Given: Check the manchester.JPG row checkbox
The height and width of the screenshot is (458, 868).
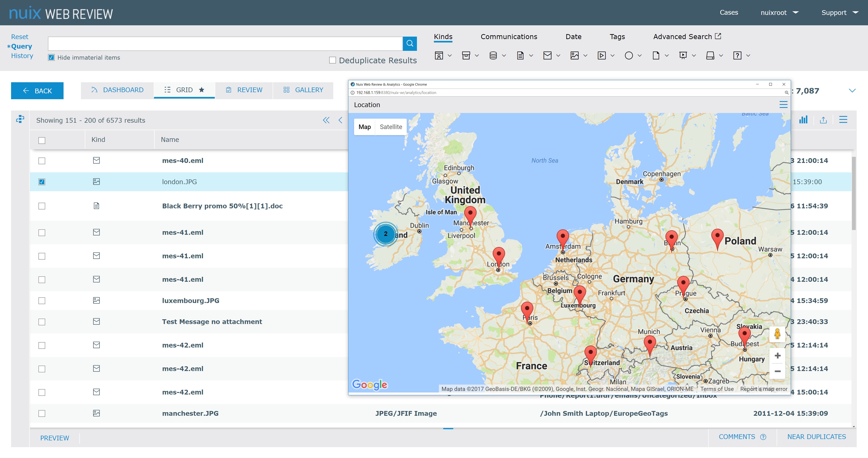Looking at the screenshot, I should (42, 413).
